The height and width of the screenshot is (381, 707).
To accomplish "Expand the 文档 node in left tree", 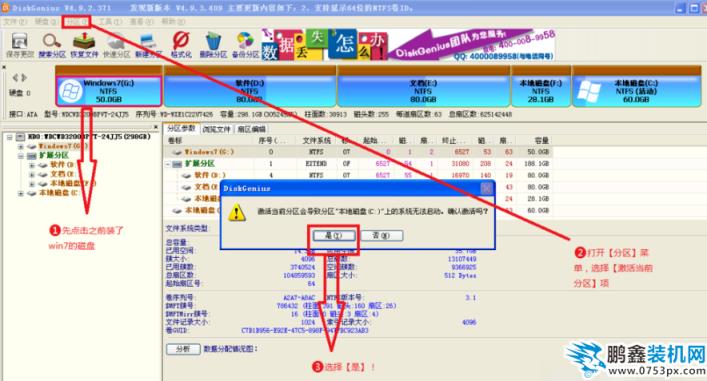I will [x=32, y=174].
